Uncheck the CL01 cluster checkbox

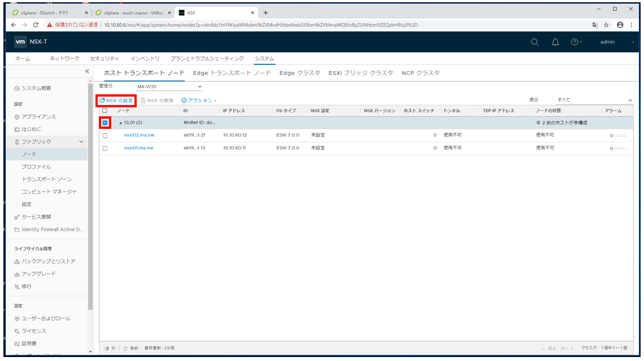[105, 123]
